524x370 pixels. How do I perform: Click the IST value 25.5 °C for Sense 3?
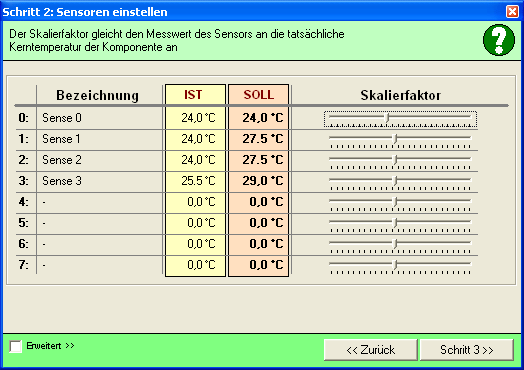click(x=198, y=181)
